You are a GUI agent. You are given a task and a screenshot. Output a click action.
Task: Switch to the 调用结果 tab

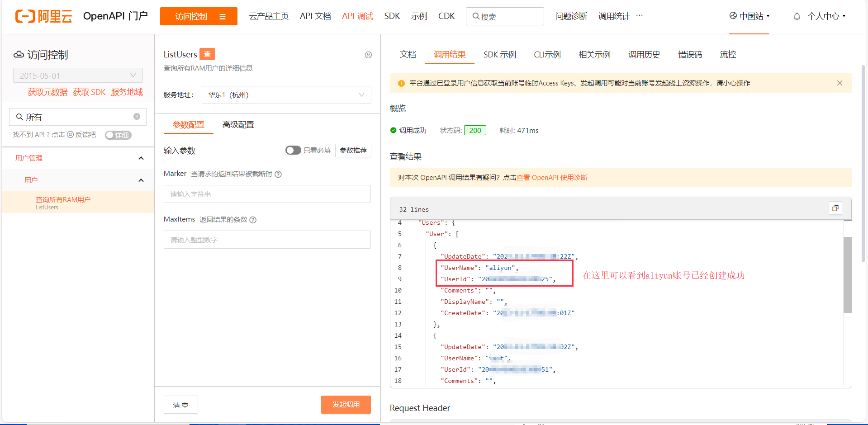point(450,55)
